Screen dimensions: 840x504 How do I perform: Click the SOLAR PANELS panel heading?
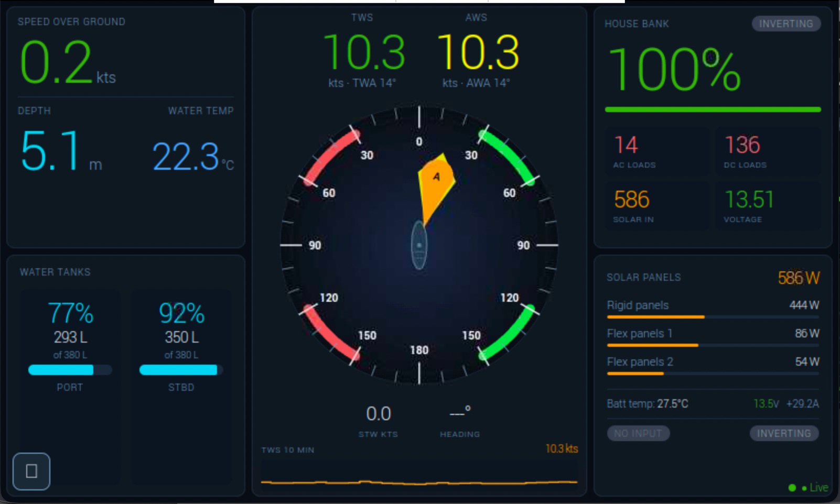[x=643, y=277]
